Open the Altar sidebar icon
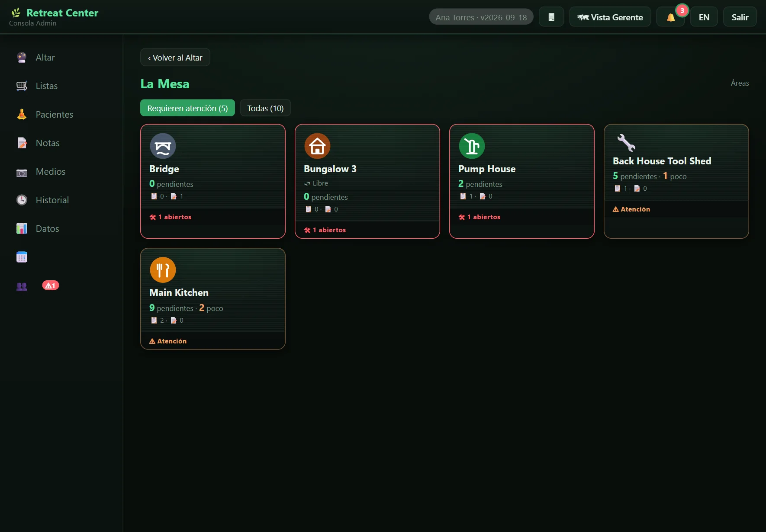 22,58
